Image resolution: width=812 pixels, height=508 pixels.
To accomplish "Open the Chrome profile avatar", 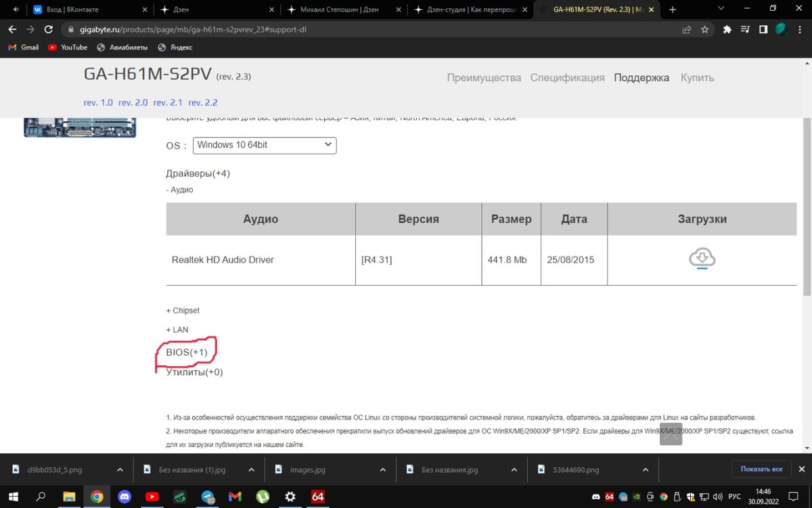I will tap(781, 29).
